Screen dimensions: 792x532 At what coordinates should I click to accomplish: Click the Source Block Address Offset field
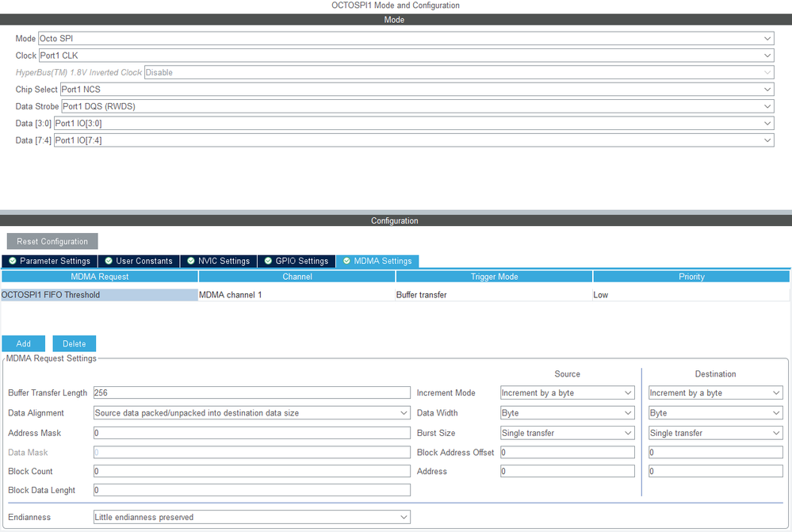tap(567, 452)
